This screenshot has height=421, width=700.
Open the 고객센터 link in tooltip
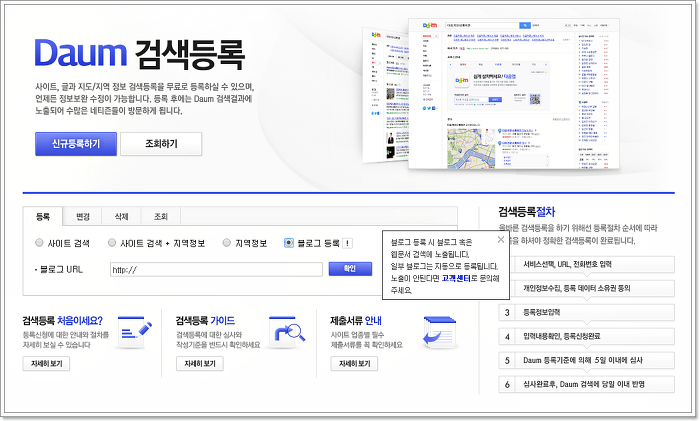pyautogui.click(x=456, y=278)
